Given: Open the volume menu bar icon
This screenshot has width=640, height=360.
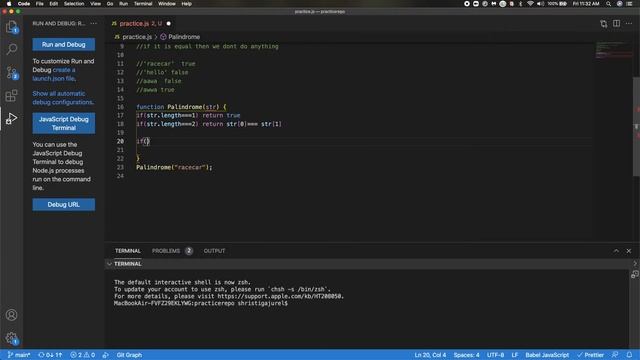Looking at the screenshot, I should click(540, 4).
